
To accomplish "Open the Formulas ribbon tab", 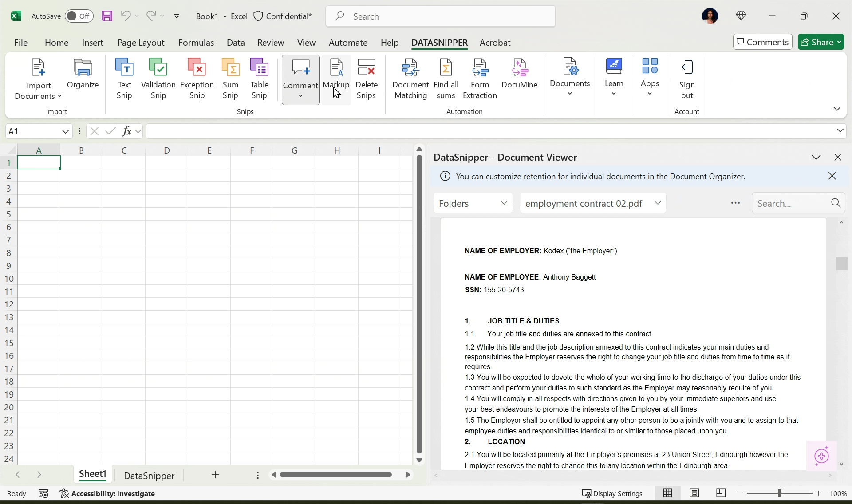I will coord(196,43).
